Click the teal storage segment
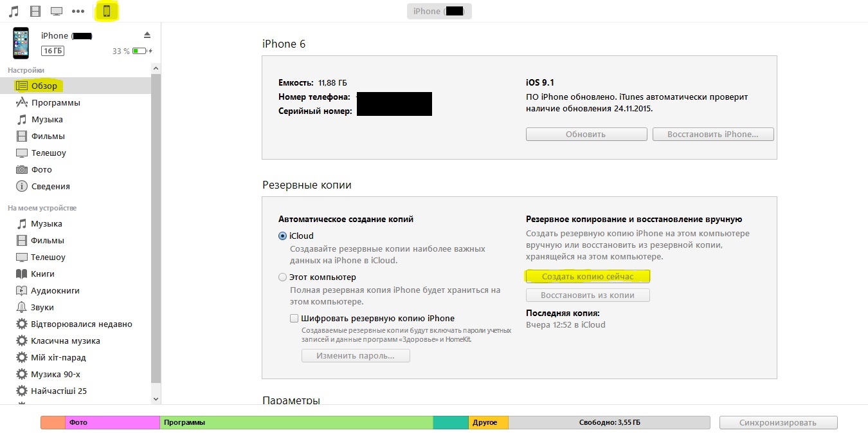 pyautogui.click(x=451, y=422)
